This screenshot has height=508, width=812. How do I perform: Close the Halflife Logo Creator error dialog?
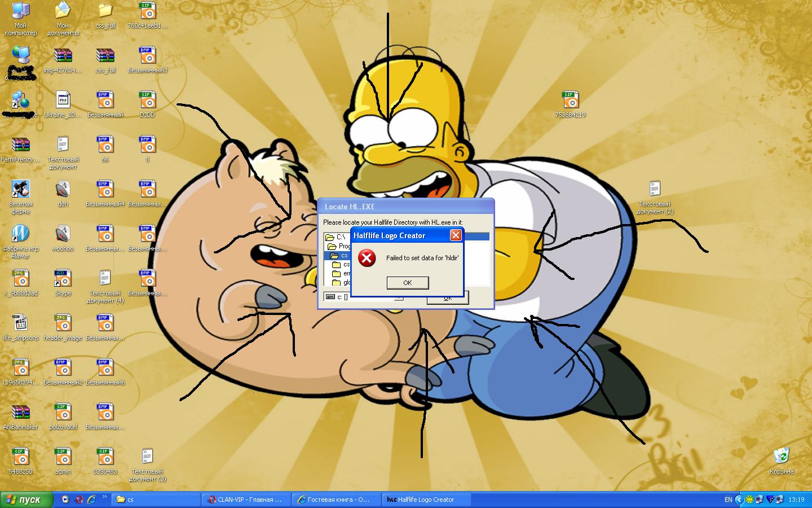(x=456, y=235)
